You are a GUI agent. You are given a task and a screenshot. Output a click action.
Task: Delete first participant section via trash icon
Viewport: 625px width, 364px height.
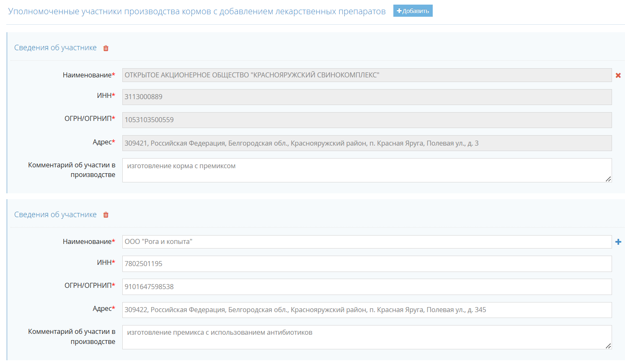[106, 48]
